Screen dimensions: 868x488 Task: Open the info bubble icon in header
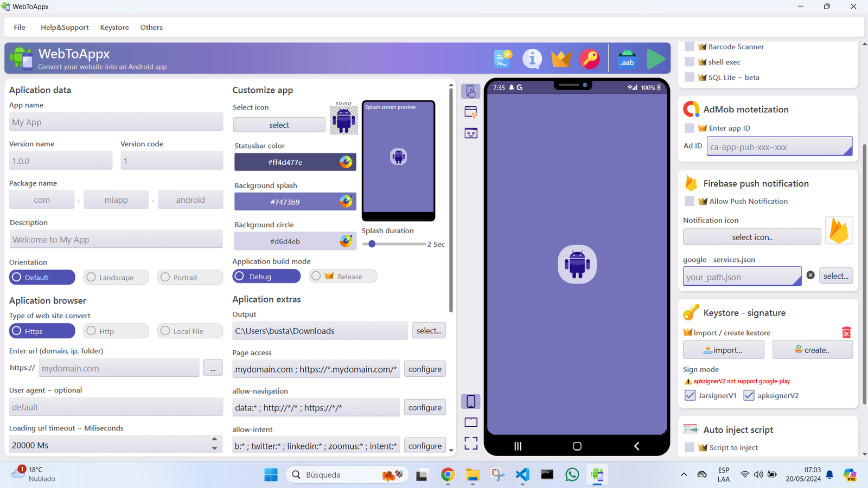pos(532,59)
